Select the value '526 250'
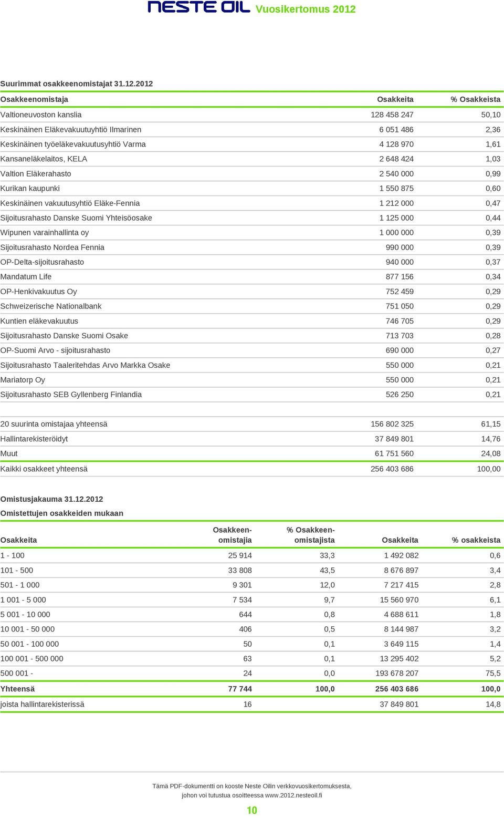 pos(400,394)
